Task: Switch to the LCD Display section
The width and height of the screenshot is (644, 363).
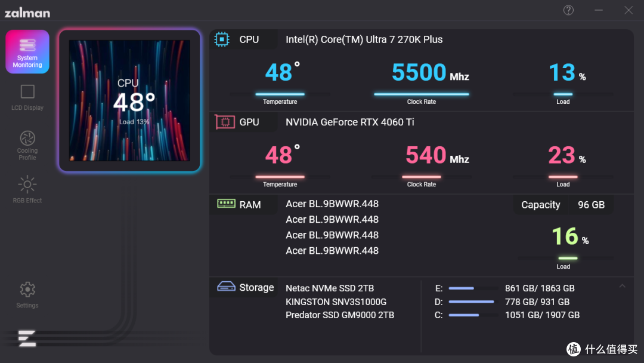Action: tap(27, 98)
